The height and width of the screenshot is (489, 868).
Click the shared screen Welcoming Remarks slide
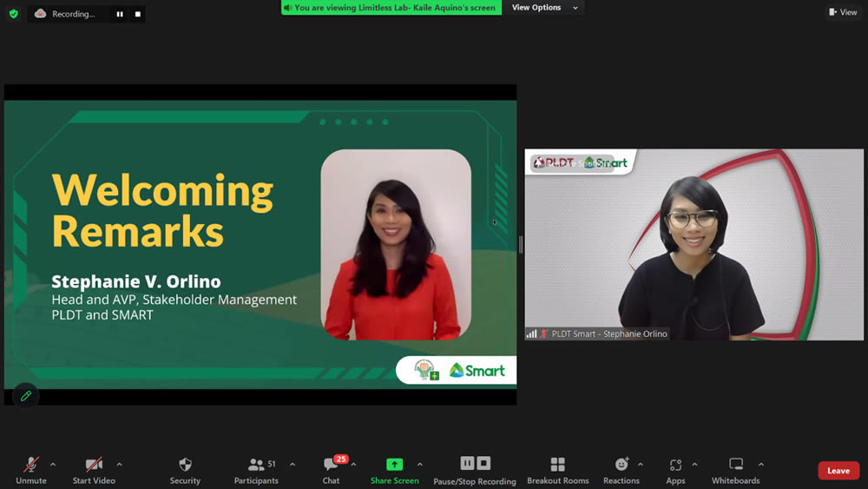tap(260, 244)
